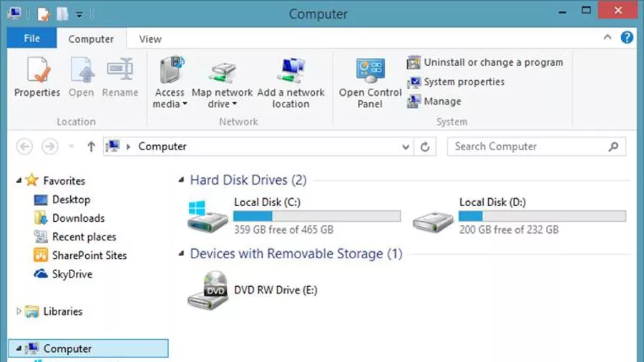Screen dimensions: 644x362
Task: Expand the address bar history dropdown
Action: pos(406,147)
